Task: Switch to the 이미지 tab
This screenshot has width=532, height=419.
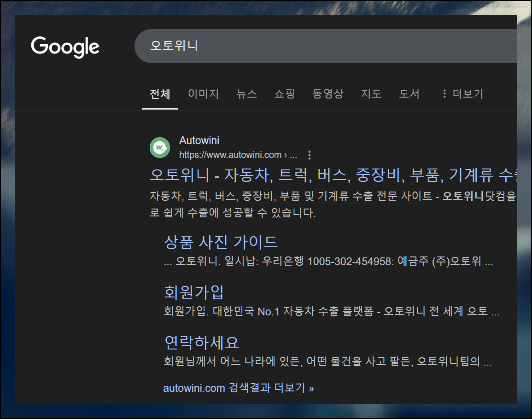Action: (x=203, y=93)
